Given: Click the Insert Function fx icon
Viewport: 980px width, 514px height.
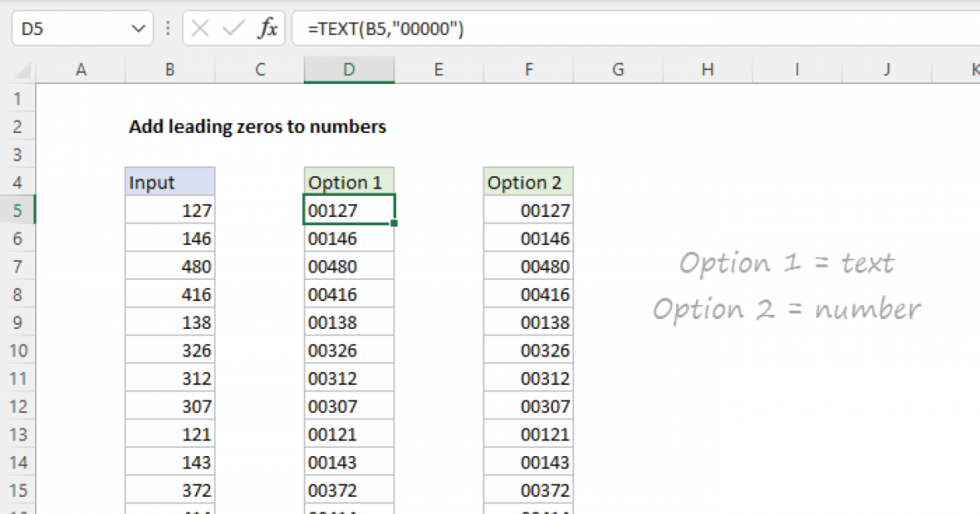Looking at the screenshot, I should pyautogui.click(x=268, y=29).
